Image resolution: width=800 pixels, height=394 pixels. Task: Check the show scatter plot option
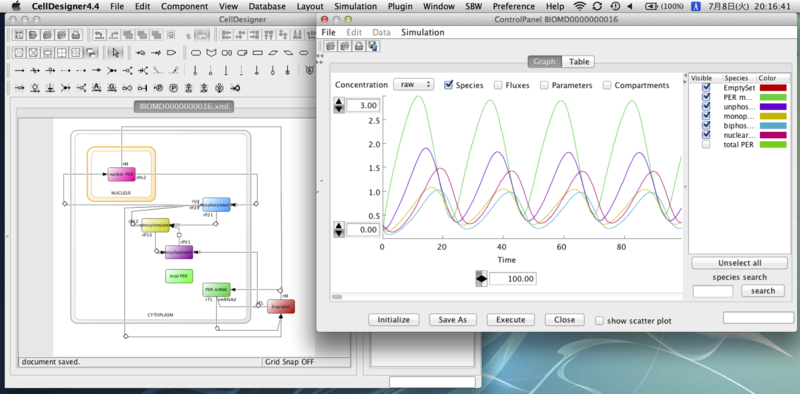click(x=600, y=321)
